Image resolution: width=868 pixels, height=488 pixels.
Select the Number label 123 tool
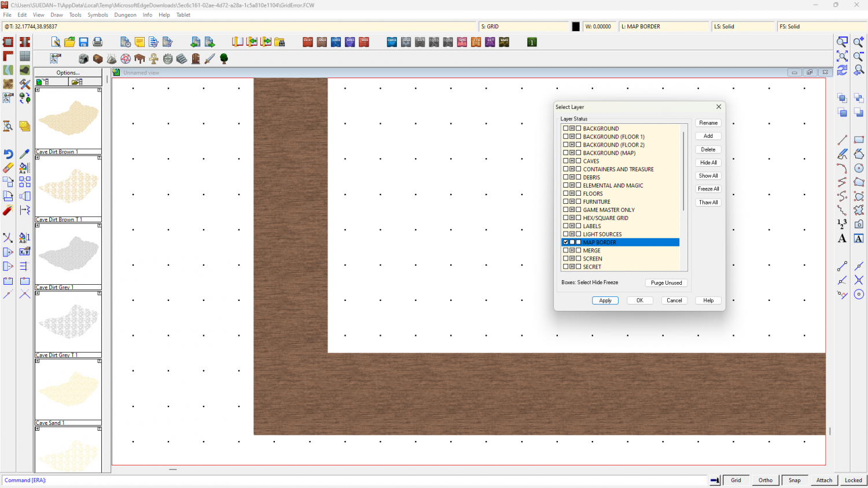tap(843, 224)
